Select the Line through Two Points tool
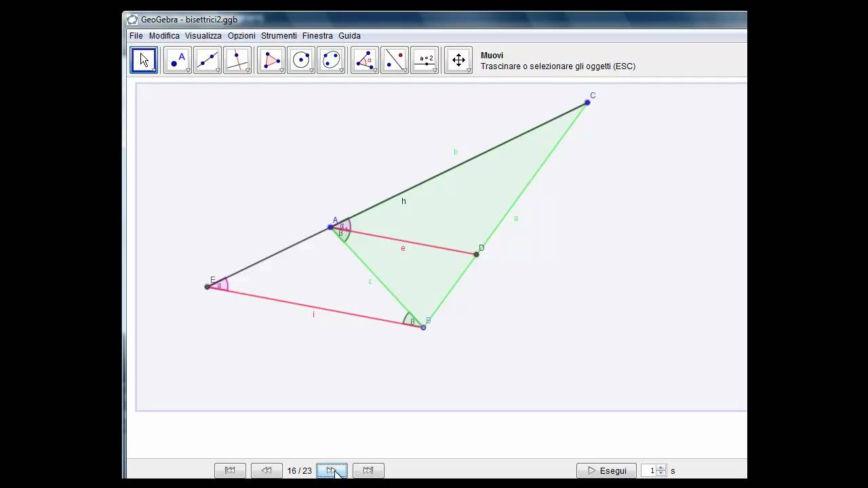 [208, 60]
